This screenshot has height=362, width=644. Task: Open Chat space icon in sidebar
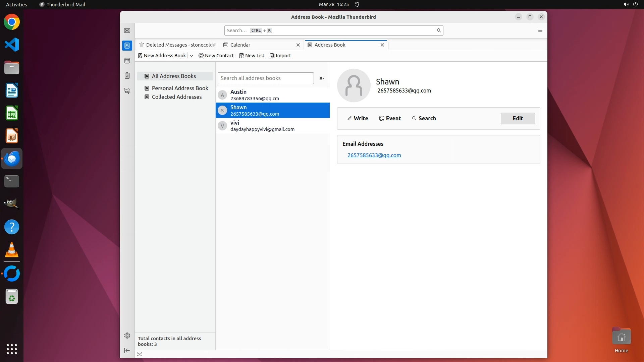pyautogui.click(x=127, y=90)
